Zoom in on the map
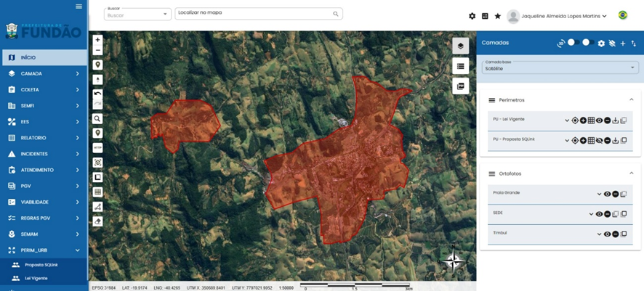Screen dimensions: 644x291 (x=98, y=40)
